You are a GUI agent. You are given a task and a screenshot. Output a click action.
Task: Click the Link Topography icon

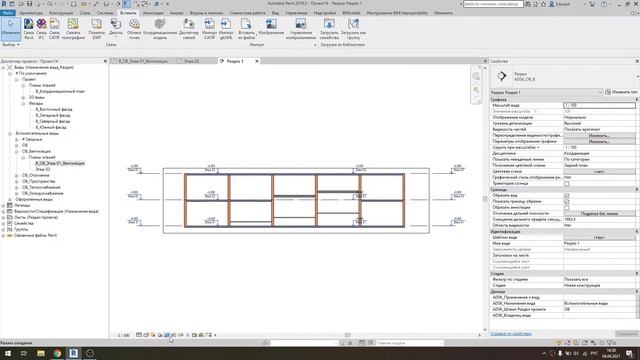coord(73,29)
